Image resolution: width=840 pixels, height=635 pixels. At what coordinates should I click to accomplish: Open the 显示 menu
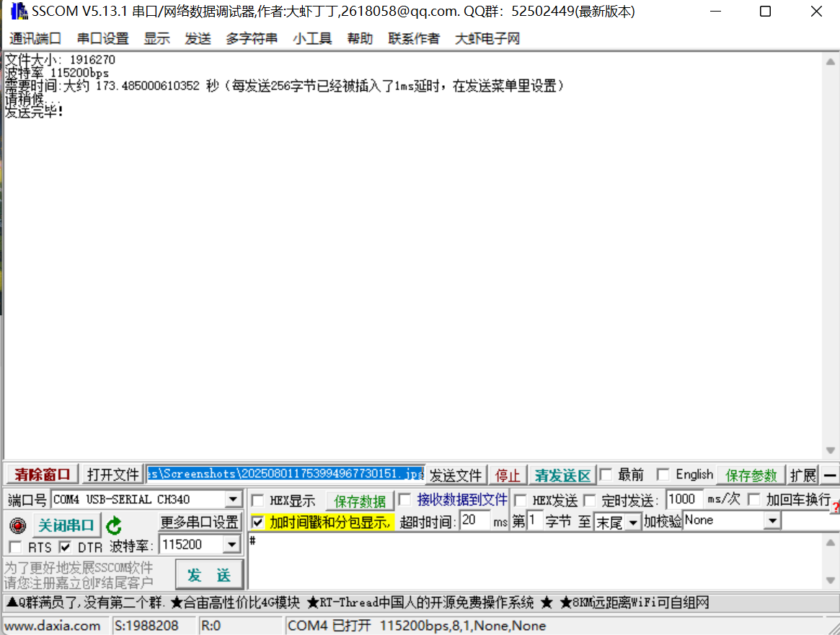(156, 39)
